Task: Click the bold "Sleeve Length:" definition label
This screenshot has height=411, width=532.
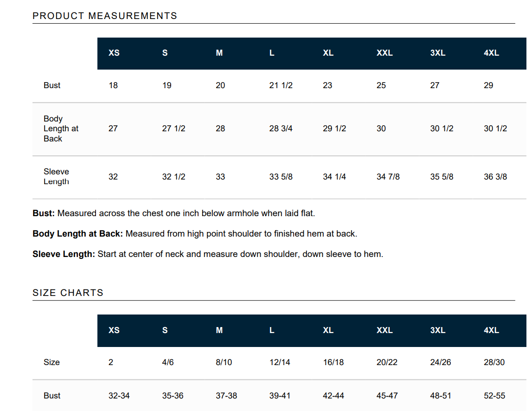Action: coord(64,254)
